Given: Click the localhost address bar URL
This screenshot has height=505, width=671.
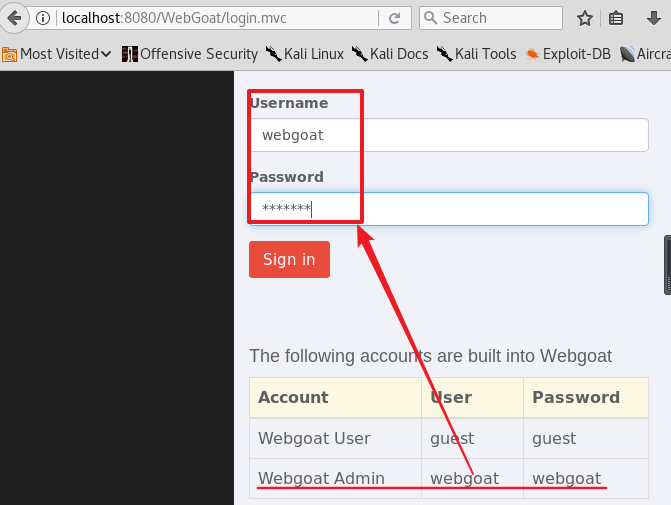Looking at the screenshot, I should 174,18.
